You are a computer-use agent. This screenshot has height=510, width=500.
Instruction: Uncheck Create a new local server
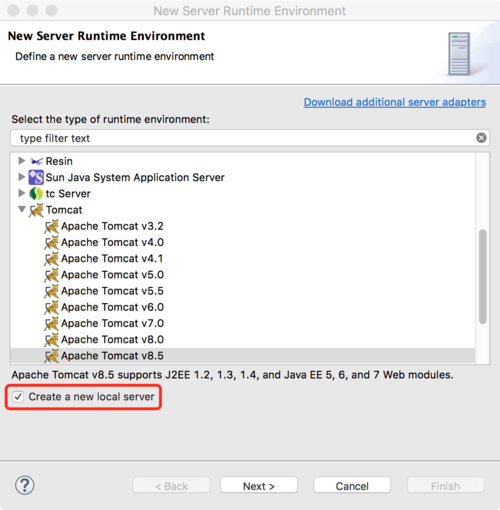pyautogui.click(x=18, y=397)
